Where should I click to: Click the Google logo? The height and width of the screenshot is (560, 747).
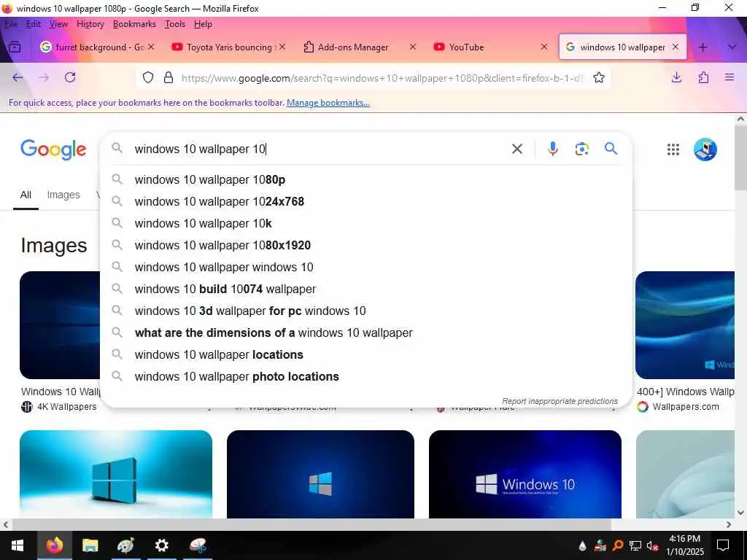point(53,149)
